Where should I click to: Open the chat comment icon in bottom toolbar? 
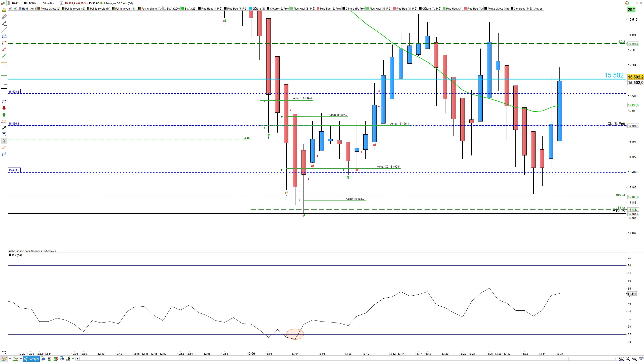pyautogui.click(x=43, y=359)
